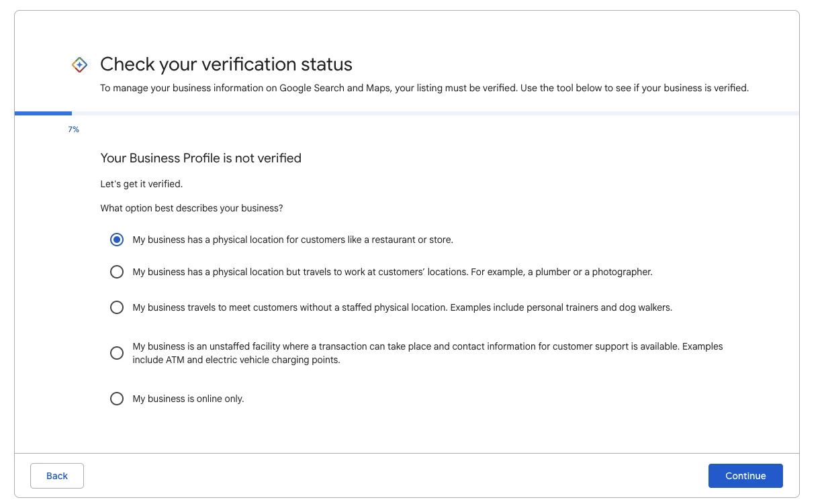
Task: Go back using the Back button
Action: pos(57,476)
